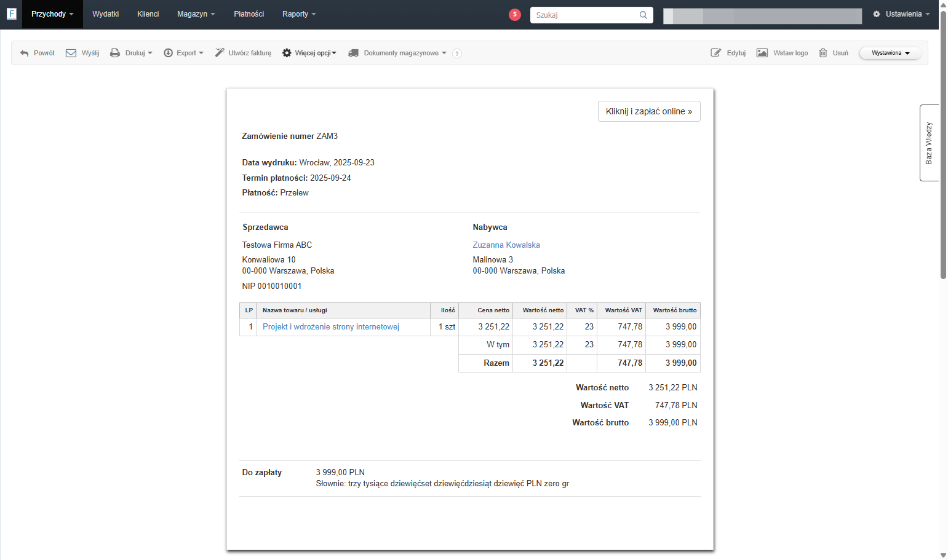This screenshot has height=560, width=948.
Task: Click the Do zapłaty amount 3 999,00 PLN
Action: tap(340, 473)
